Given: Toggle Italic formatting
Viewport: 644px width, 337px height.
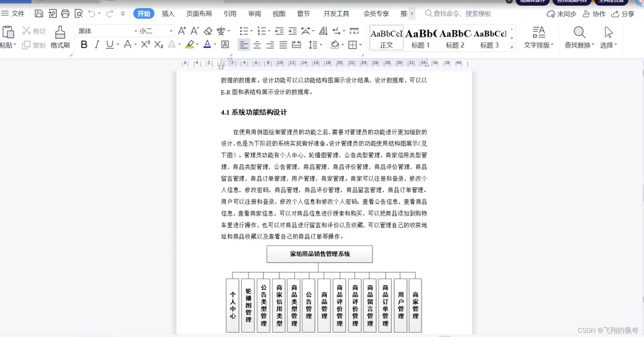Looking at the screenshot, I should [x=97, y=44].
